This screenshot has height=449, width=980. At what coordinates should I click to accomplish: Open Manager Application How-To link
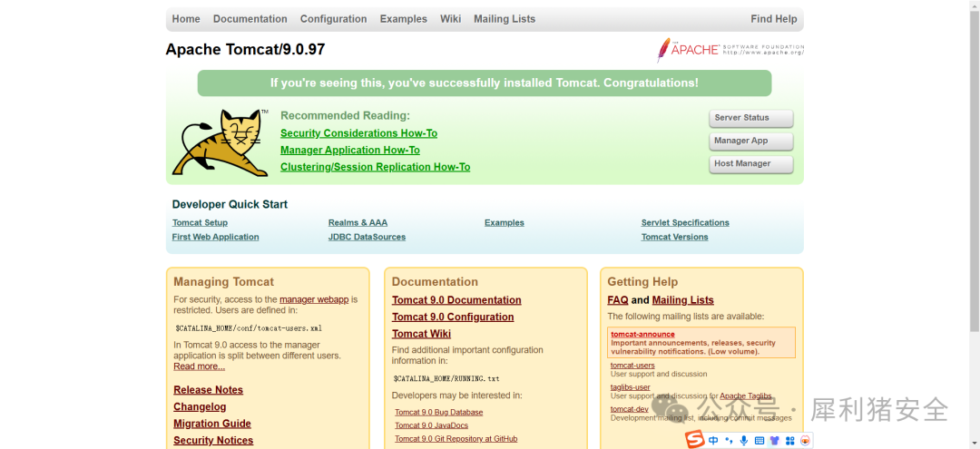click(350, 150)
